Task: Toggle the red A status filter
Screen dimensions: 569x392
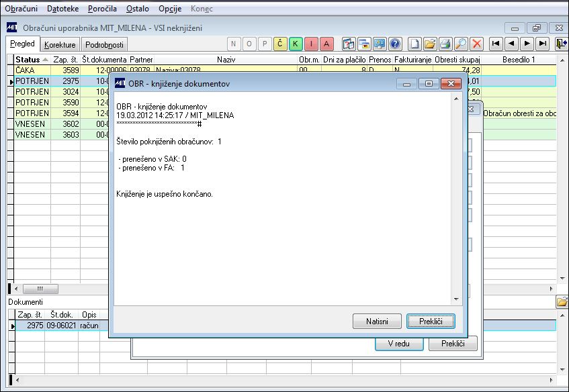Action: 326,44
